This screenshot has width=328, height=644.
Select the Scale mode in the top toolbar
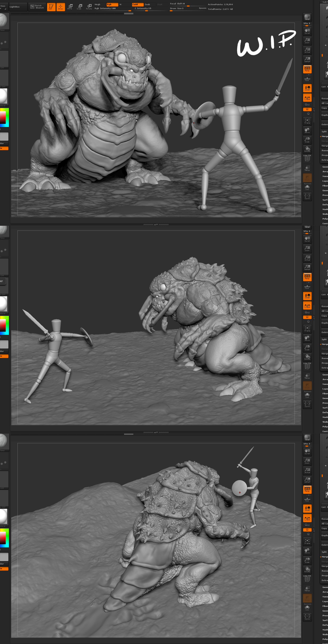tap(79, 7)
